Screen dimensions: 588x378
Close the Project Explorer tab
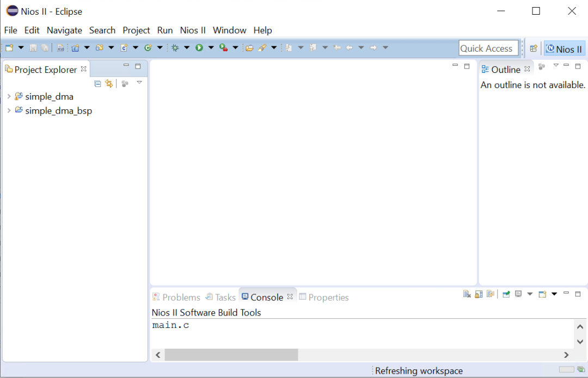pyautogui.click(x=84, y=69)
